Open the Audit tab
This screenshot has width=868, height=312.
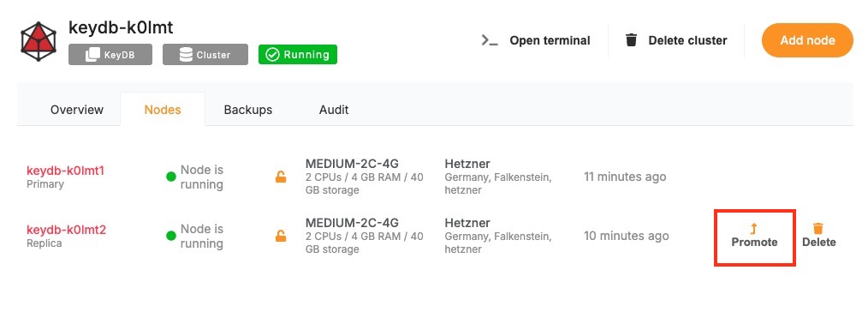pyautogui.click(x=334, y=110)
